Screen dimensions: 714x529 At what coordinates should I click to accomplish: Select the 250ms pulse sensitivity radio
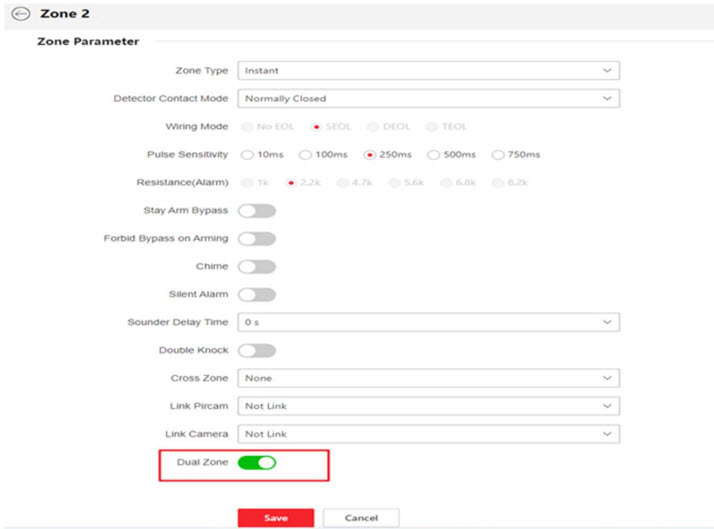[x=370, y=155]
